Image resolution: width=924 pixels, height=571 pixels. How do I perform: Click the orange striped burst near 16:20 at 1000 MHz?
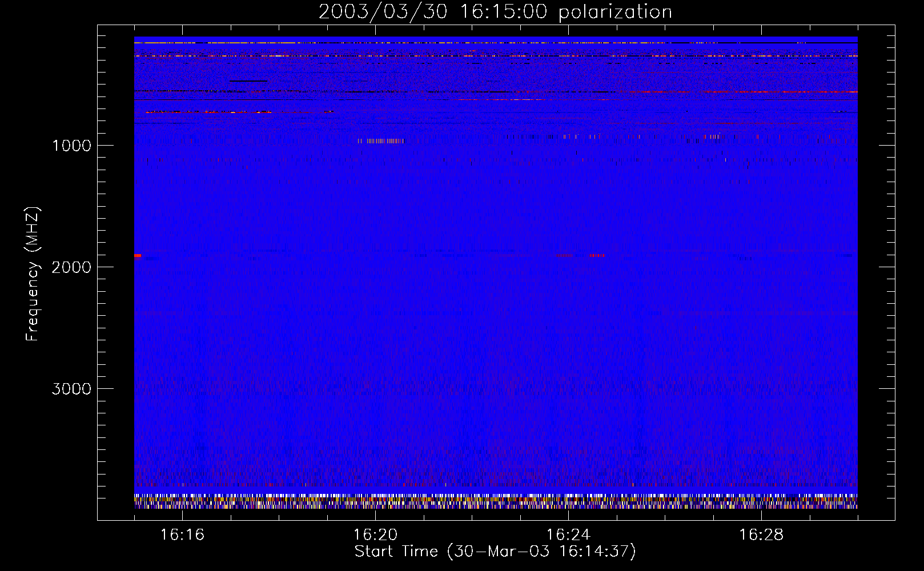[381, 140]
